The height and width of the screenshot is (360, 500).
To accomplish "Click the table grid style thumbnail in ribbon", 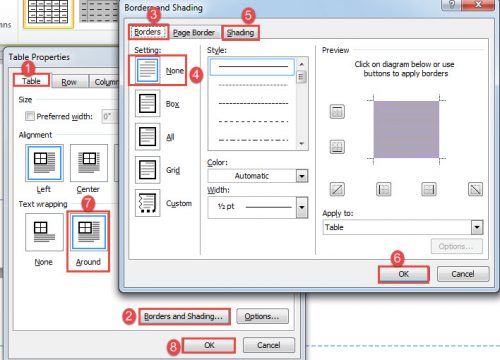I will pyautogui.click(x=48, y=13).
